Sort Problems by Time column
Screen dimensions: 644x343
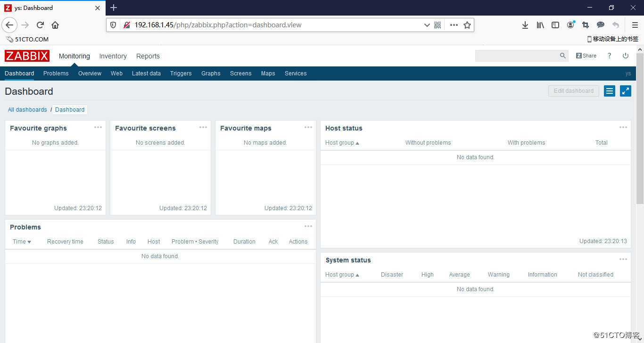coord(22,242)
